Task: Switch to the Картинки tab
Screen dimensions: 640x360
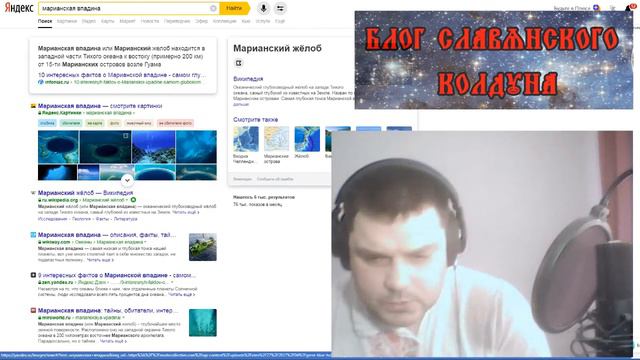Action: coord(67,21)
